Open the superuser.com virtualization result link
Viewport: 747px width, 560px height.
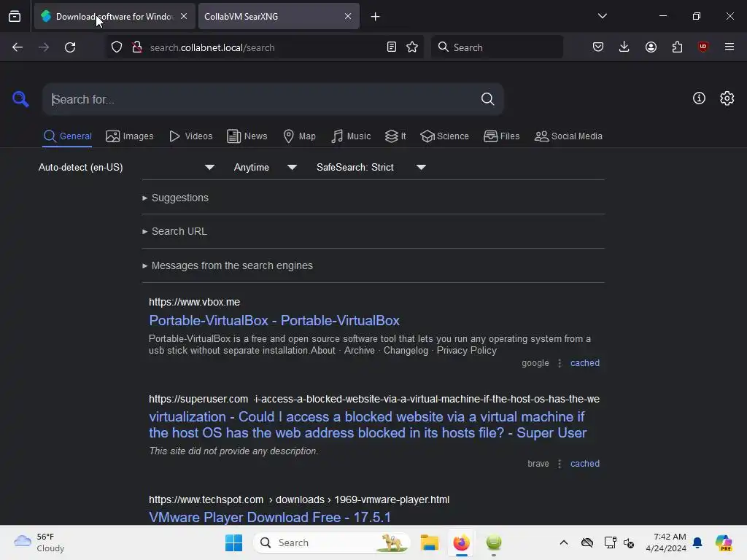point(368,425)
